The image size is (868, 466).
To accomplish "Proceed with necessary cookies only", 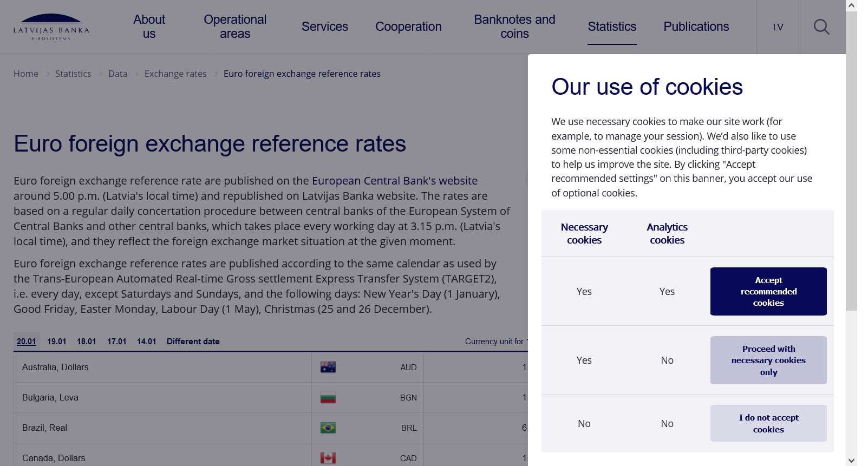I will pyautogui.click(x=768, y=360).
